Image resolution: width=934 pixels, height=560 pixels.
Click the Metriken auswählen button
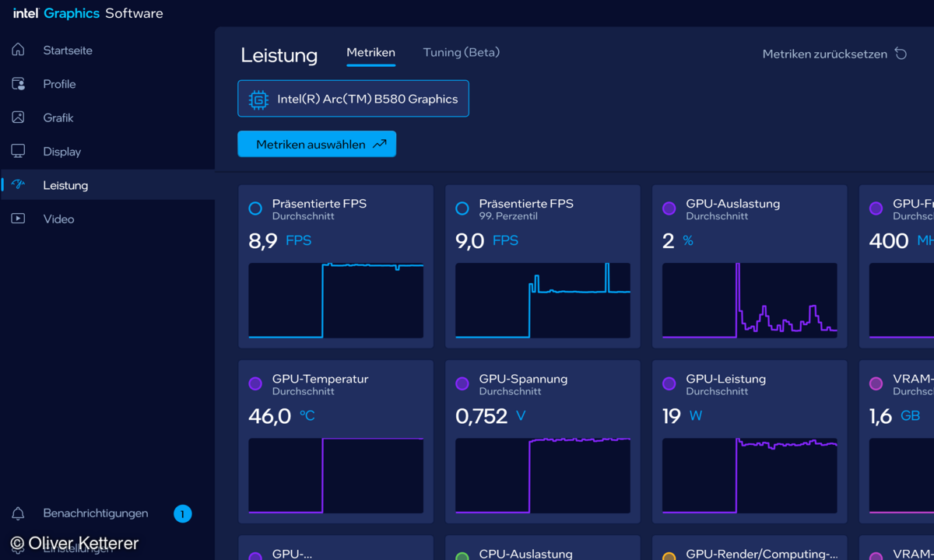click(x=317, y=144)
